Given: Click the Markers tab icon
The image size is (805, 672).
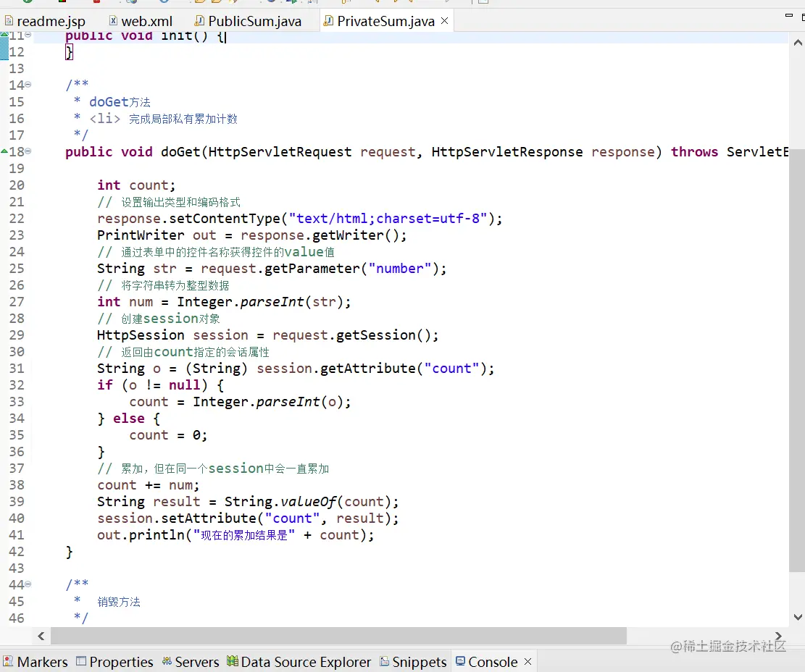Looking at the screenshot, I should (x=8, y=661).
